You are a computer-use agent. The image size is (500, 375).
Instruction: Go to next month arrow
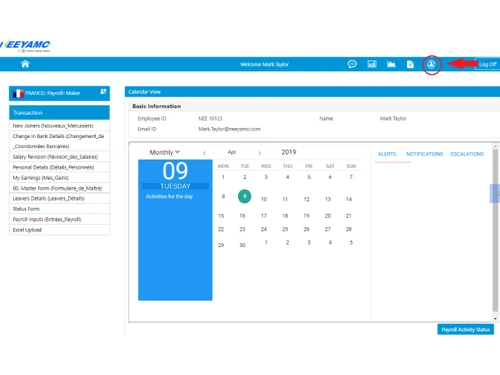pyautogui.click(x=259, y=153)
